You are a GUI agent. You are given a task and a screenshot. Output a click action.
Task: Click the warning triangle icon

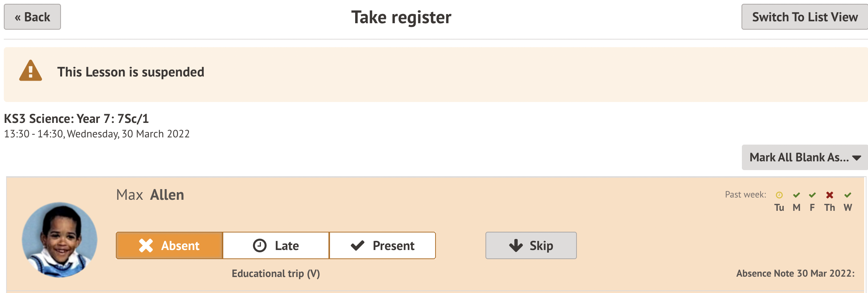(x=30, y=71)
